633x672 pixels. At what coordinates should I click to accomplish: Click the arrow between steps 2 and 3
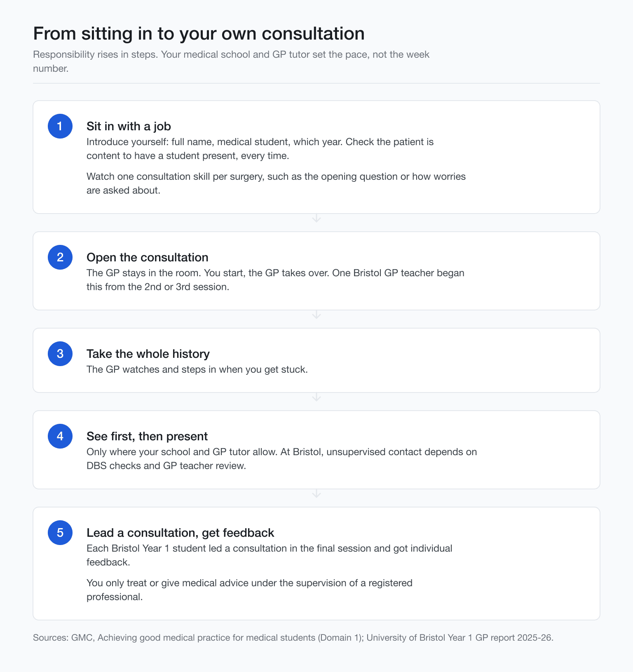click(316, 315)
